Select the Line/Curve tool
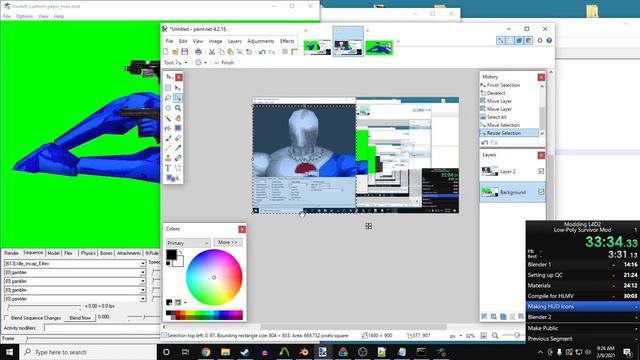The image size is (640, 360). [x=178, y=168]
